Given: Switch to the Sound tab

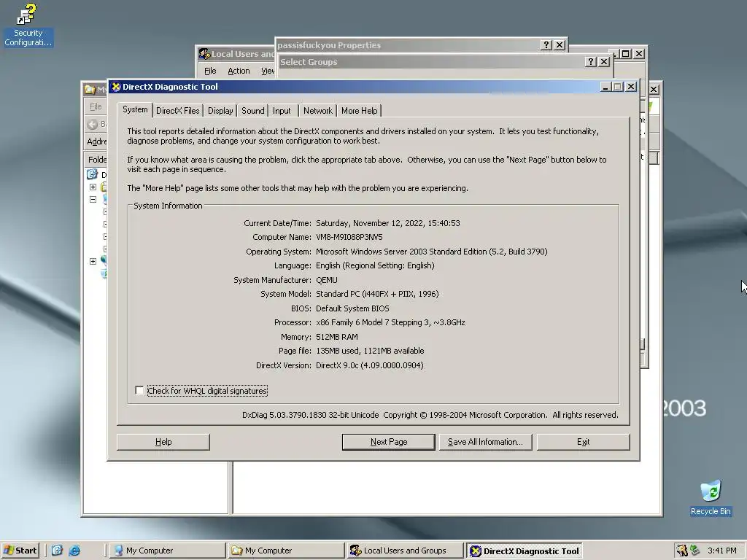Looking at the screenshot, I should tap(252, 111).
